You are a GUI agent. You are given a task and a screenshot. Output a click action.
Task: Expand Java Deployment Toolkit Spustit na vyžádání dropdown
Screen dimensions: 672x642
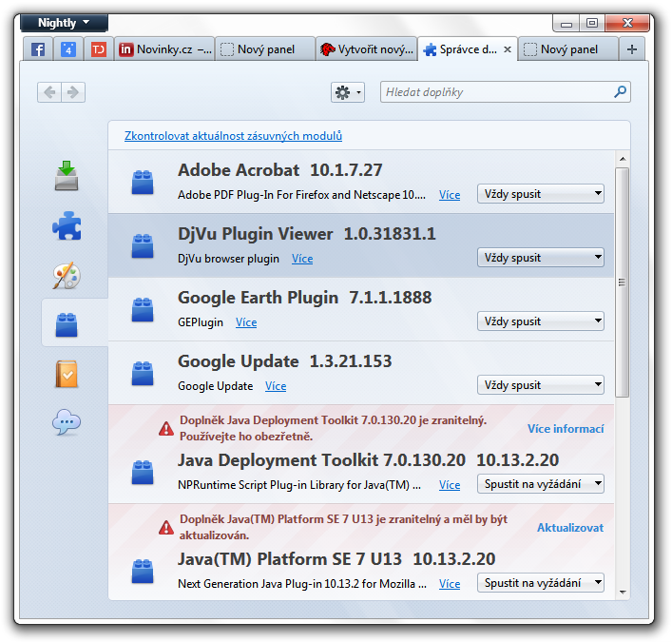[541, 484]
